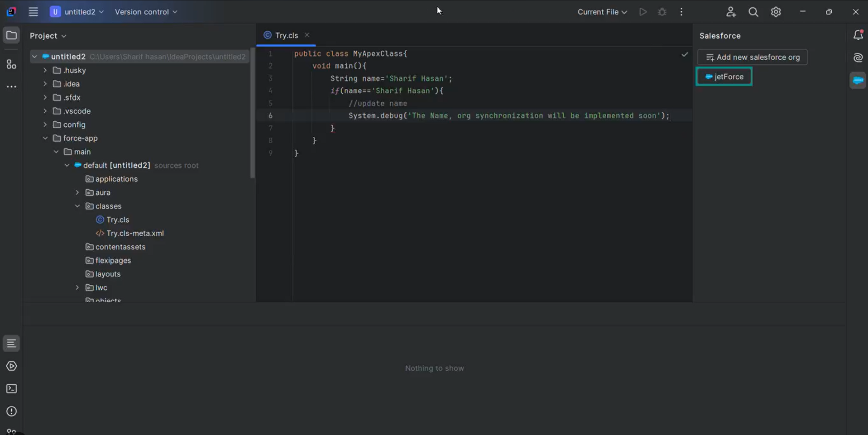
Task: Open the Structure tool window
Action: [11, 64]
